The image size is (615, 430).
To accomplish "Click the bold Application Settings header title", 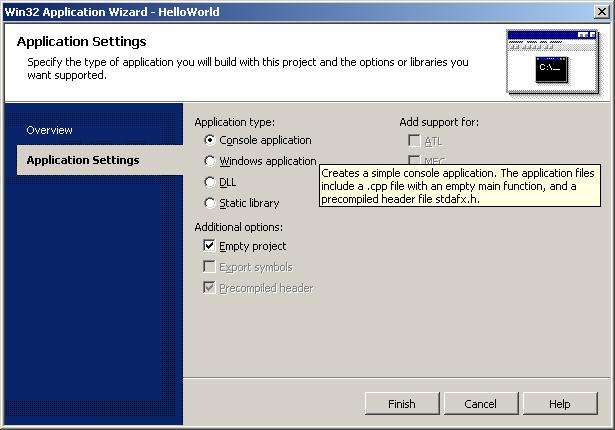I will click(82, 42).
